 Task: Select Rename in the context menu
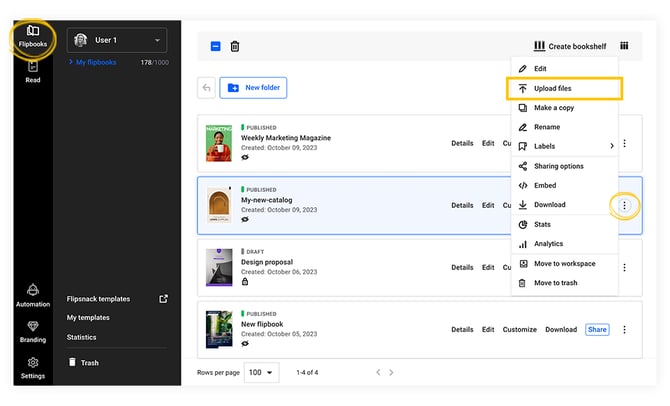(x=564, y=127)
